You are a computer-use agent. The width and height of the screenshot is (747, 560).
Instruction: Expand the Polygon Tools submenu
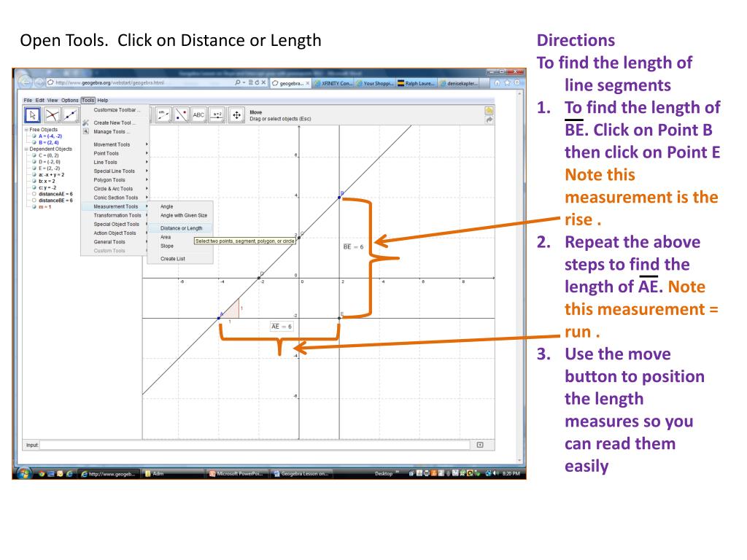(115, 180)
